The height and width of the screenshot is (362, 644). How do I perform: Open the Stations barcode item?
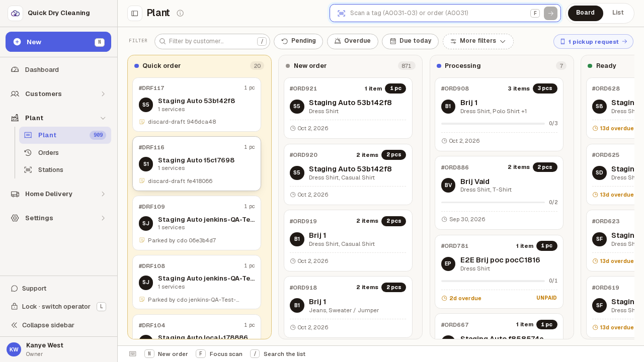pos(65,170)
